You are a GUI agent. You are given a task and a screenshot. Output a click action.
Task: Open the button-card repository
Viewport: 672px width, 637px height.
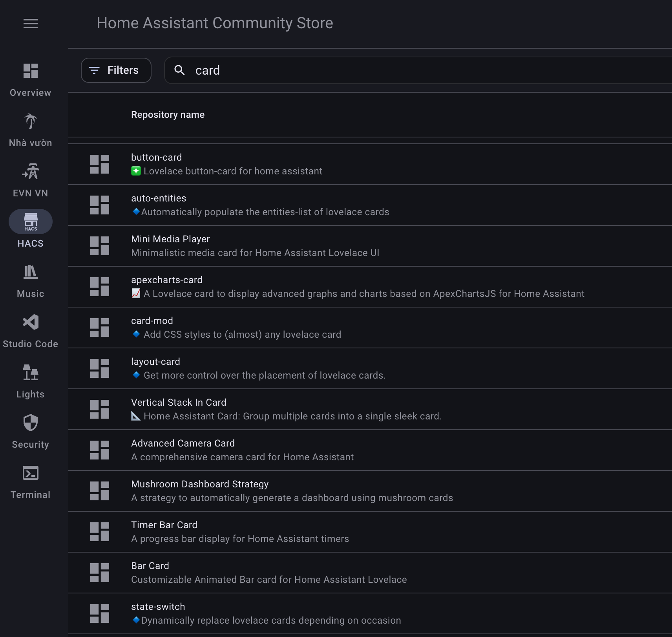point(156,157)
